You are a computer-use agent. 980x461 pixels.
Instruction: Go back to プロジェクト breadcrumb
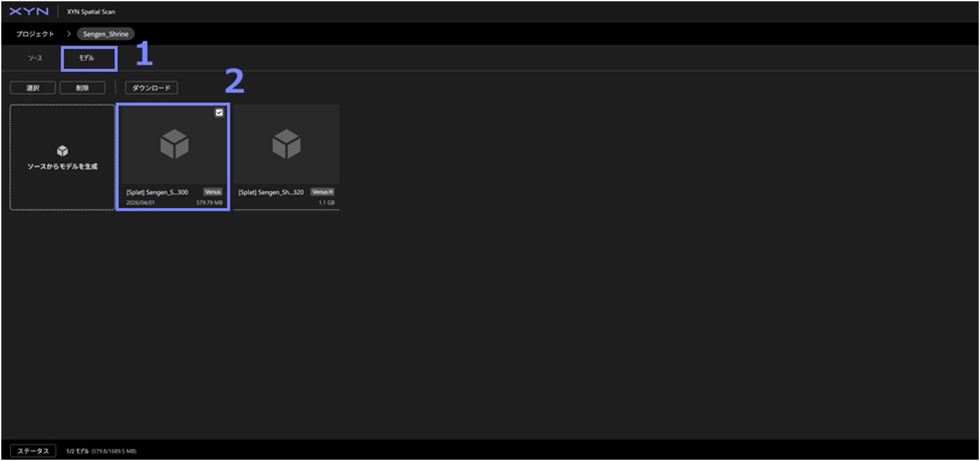[35, 34]
